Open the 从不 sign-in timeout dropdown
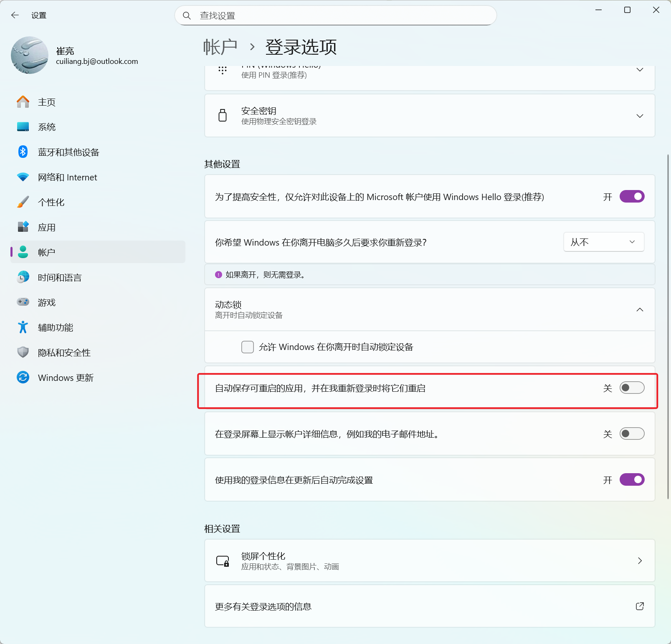Screen dimensions: 671x644 coord(604,242)
